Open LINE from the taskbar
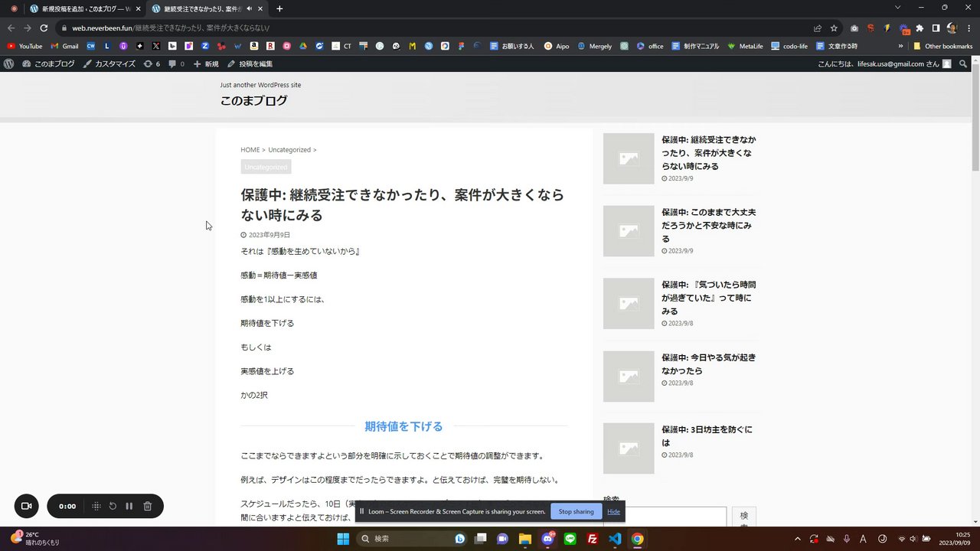The image size is (980, 551). coord(570,539)
